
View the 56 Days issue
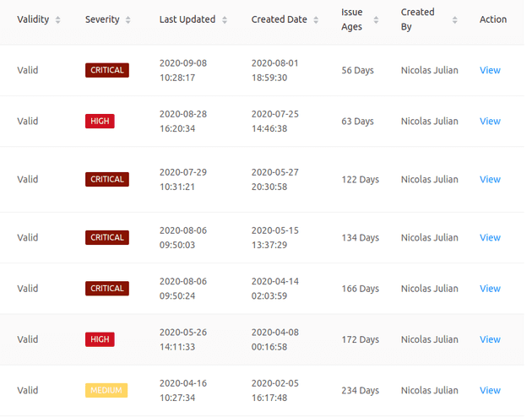490,70
